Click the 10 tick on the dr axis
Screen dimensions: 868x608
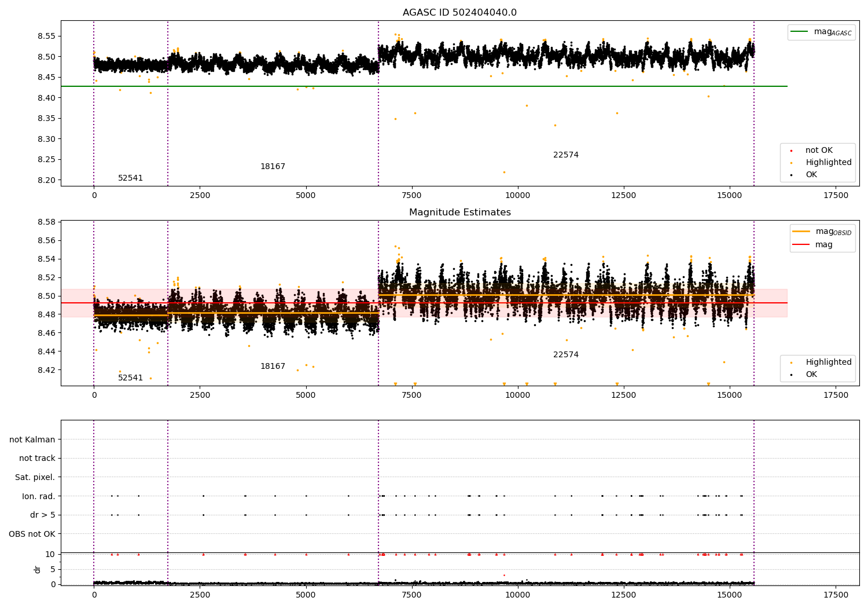pos(50,554)
